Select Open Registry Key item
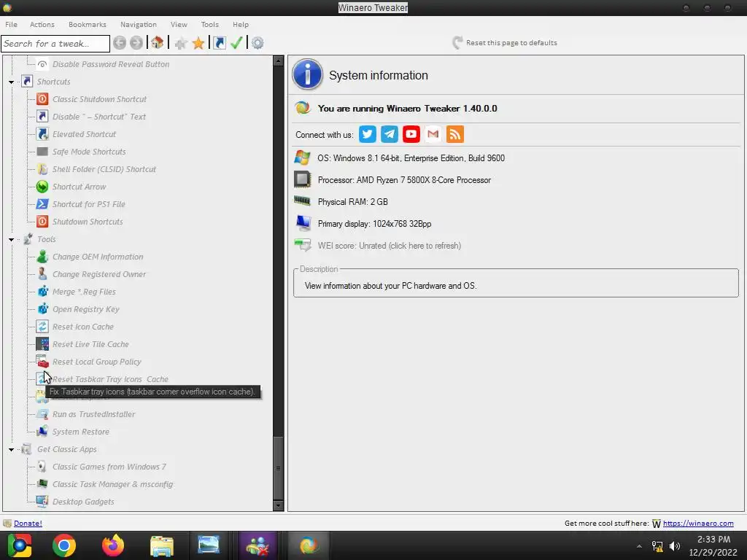747x560 pixels. pyautogui.click(x=86, y=309)
